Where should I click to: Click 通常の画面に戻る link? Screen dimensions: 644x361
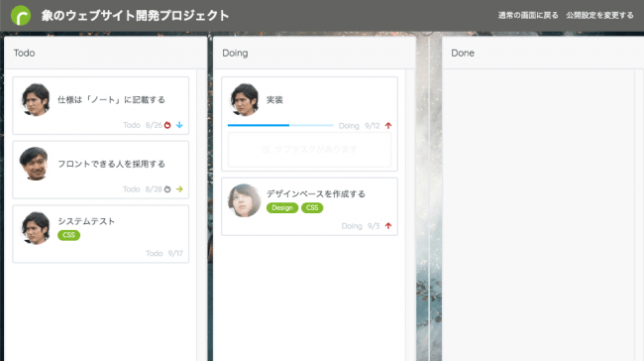pyautogui.click(x=528, y=16)
